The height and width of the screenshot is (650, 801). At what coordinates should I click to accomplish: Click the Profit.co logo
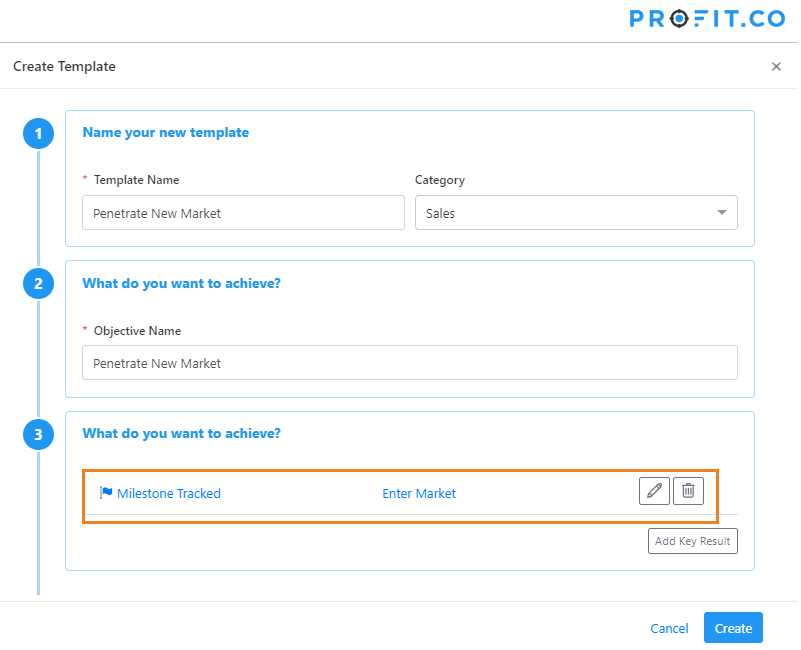pos(707,19)
